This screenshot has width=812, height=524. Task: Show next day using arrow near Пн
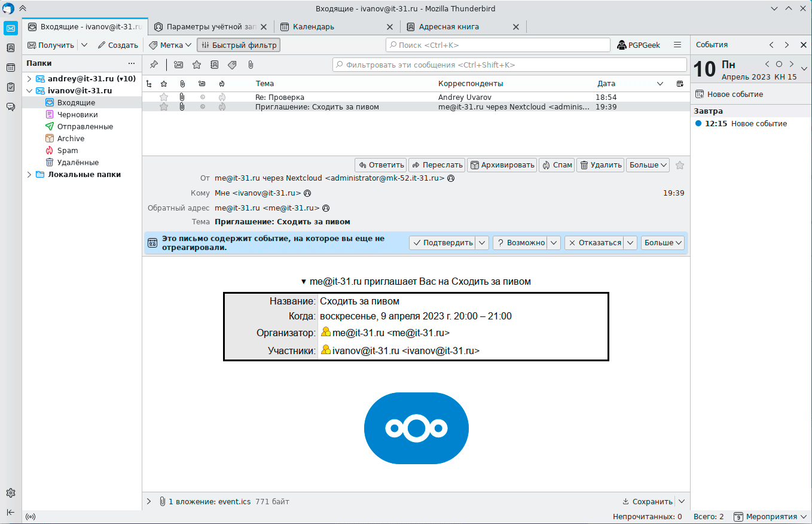(791, 64)
